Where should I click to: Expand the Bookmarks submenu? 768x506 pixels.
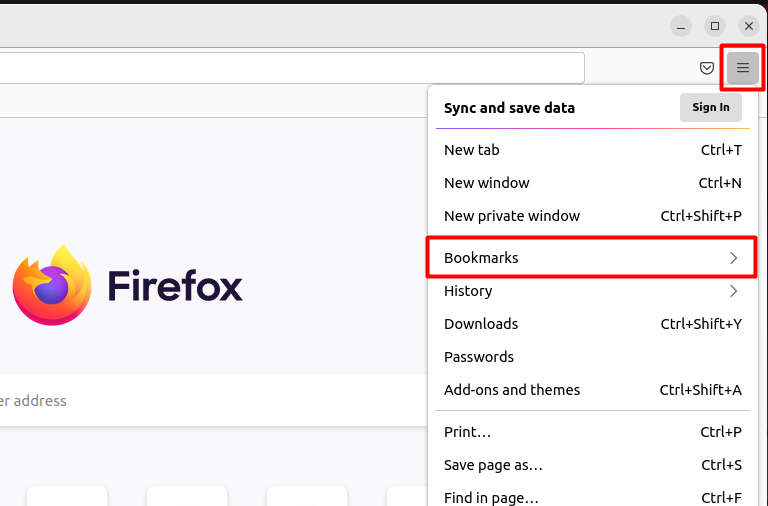click(x=593, y=258)
